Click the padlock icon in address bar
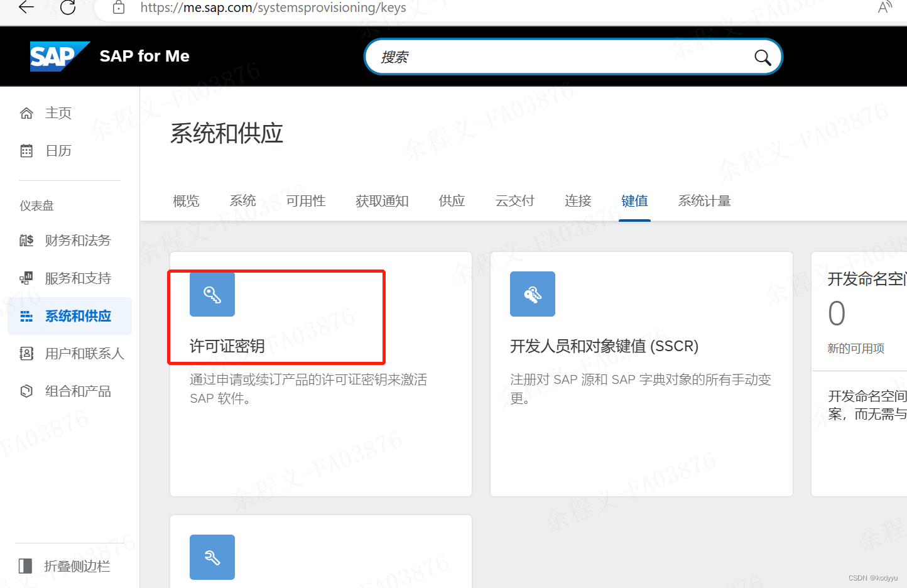This screenshot has width=907, height=588. point(118,8)
